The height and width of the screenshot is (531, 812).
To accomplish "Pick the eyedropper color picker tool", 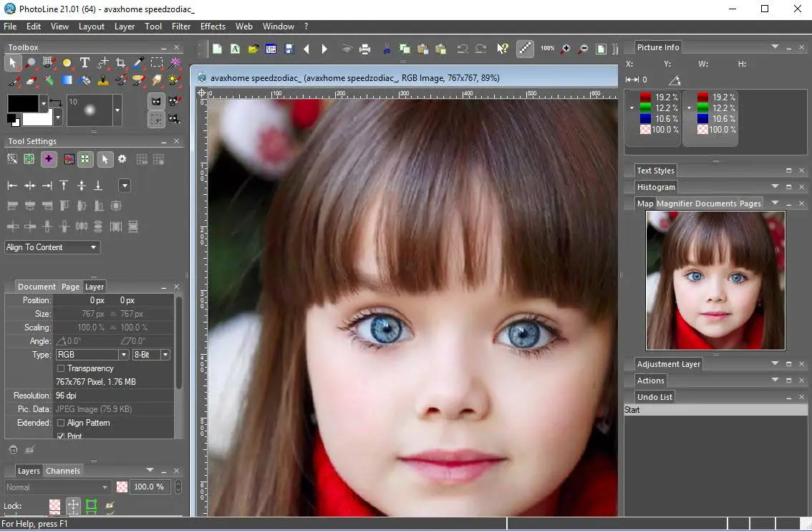I will point(138,63).
